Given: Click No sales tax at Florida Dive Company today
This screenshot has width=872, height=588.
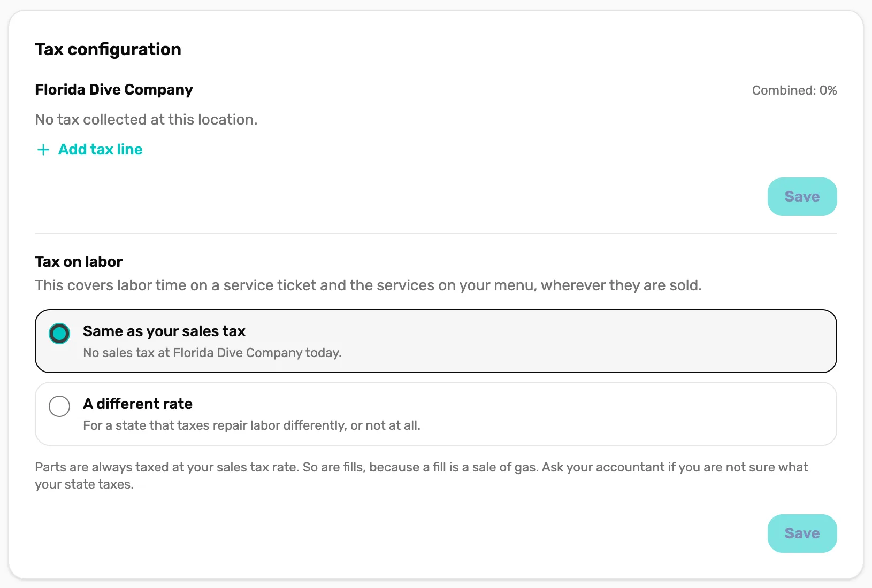Looking at the screenshot, I should (x=212, y=353).
